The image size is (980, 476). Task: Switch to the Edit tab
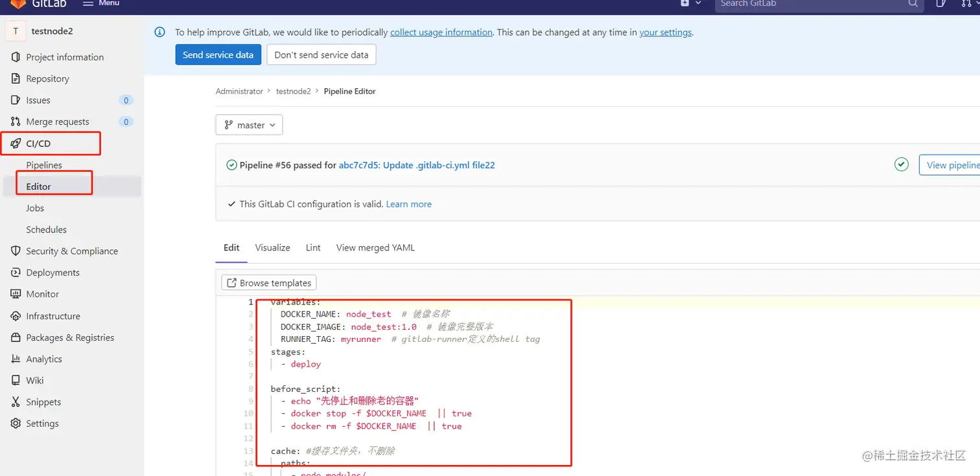231,247
